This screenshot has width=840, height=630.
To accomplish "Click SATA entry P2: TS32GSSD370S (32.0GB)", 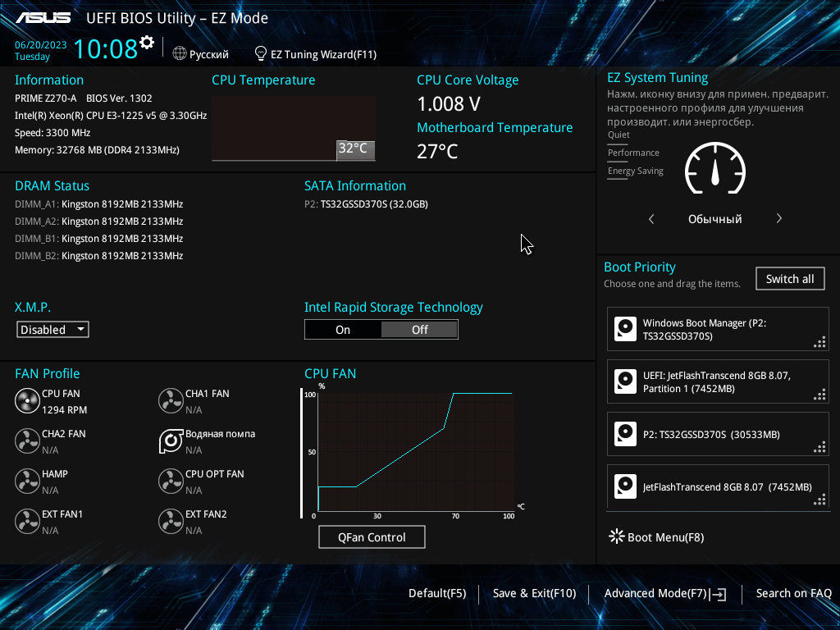I will (x=366, y=204).
